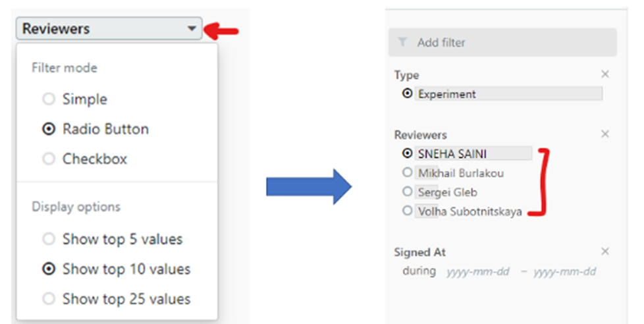Click the funnel icon in Add filter
644x324 pixels.
point(402,42)
